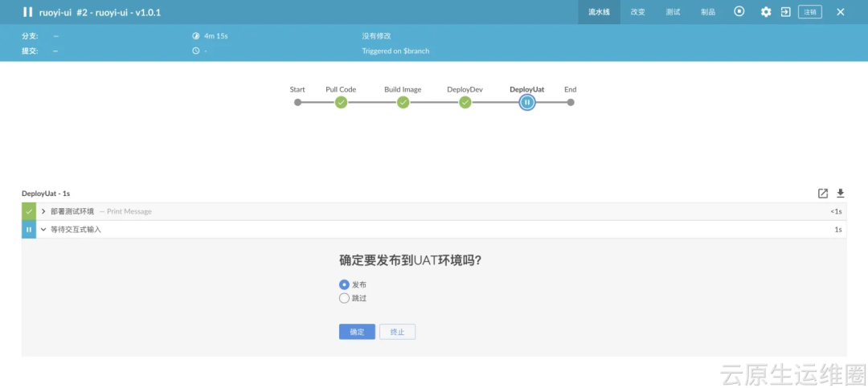Select the Start node in pipeline graph
Screen dimensions: 868x388
(298, 102)
